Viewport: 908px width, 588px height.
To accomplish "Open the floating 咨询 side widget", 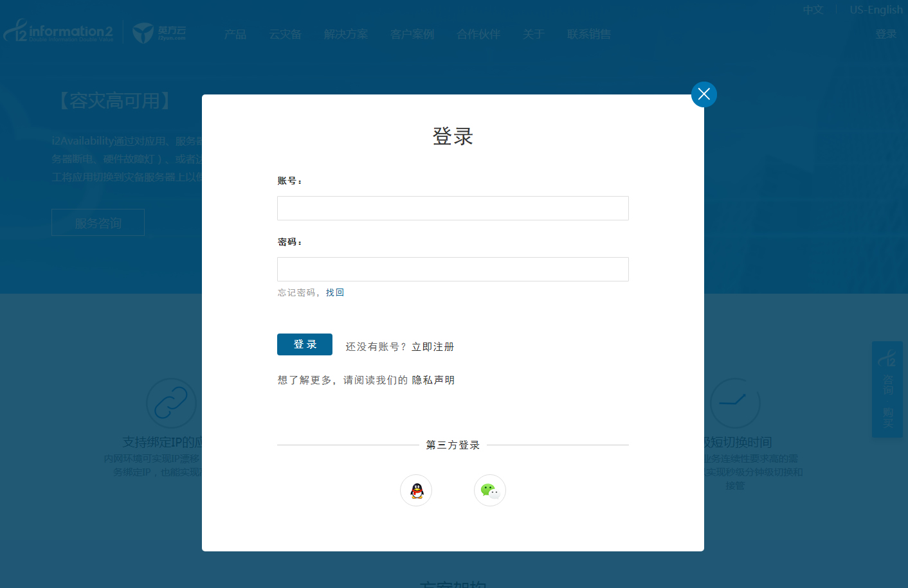I will pos(887,389).
